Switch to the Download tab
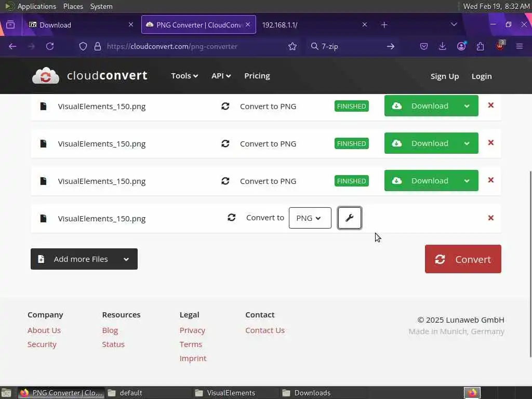The image size is (532, 399). [x=81, y=24]
